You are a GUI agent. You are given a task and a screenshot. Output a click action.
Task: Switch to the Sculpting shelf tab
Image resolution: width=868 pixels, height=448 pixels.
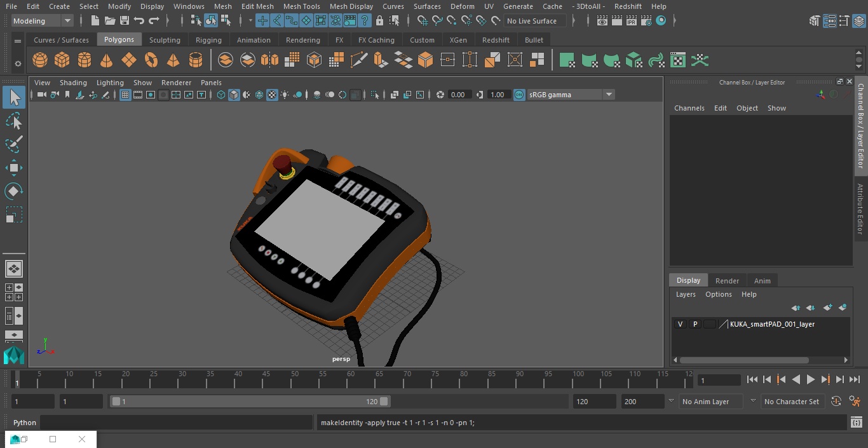click(165, 40)
